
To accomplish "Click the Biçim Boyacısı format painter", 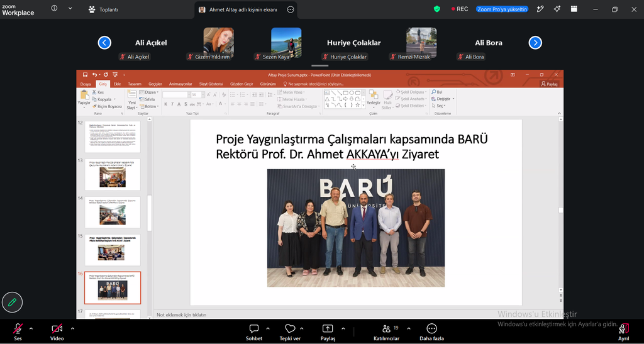I will 107,106.
